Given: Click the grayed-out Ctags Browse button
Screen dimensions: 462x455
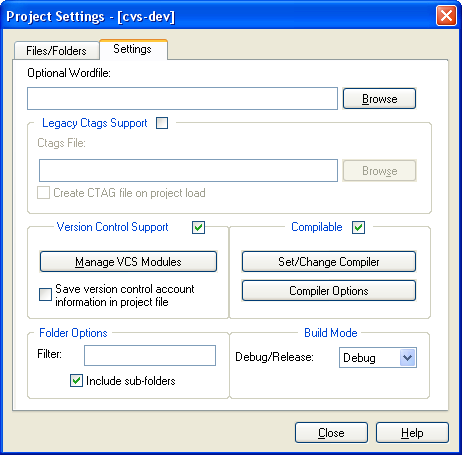Looking at the screenshot, I should tap(379, 171).
